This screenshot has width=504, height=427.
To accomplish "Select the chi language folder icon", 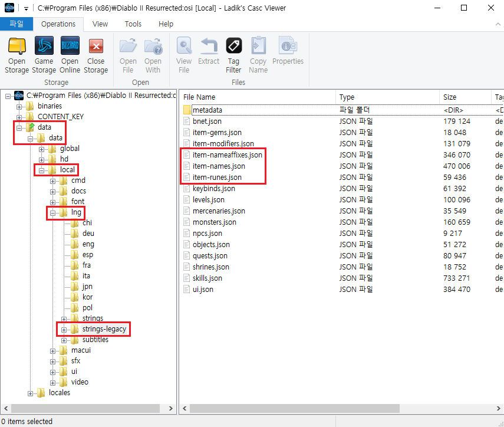I will 75,223.
